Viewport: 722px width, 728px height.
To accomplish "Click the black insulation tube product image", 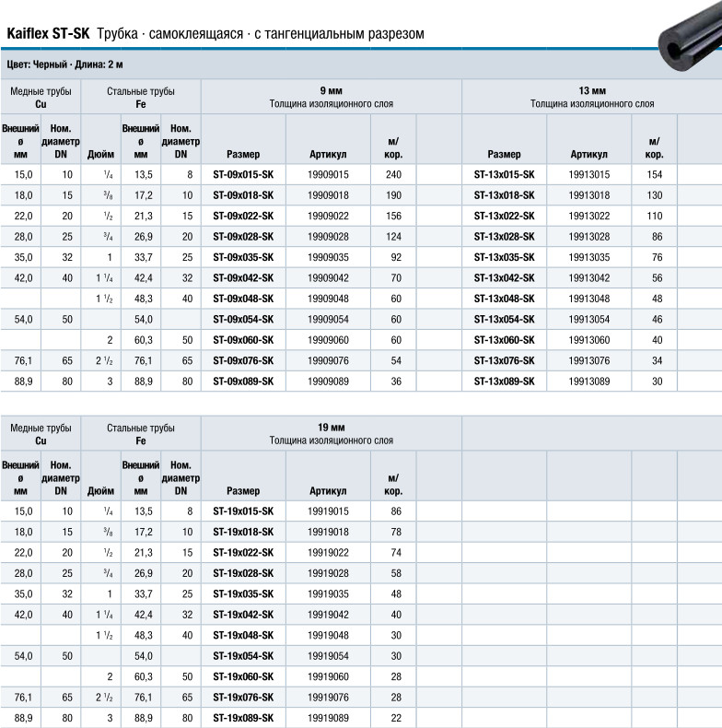I will (691, 37).
